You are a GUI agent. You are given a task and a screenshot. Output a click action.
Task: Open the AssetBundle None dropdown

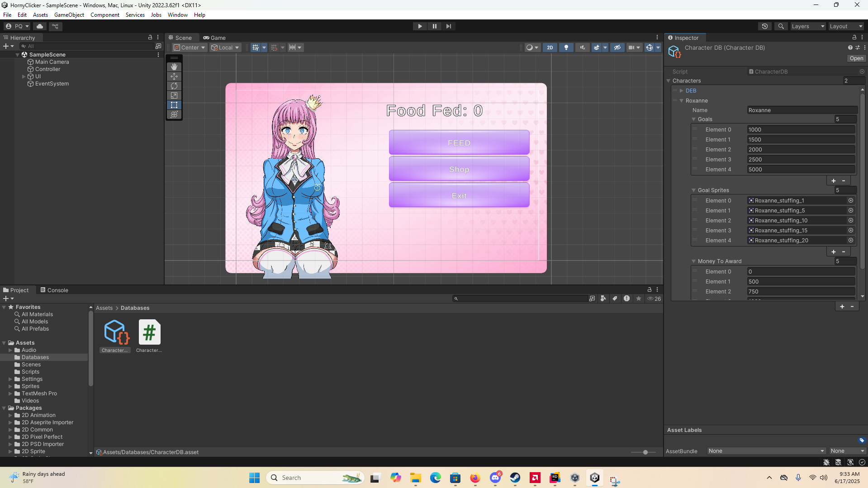tap(766, 451)
